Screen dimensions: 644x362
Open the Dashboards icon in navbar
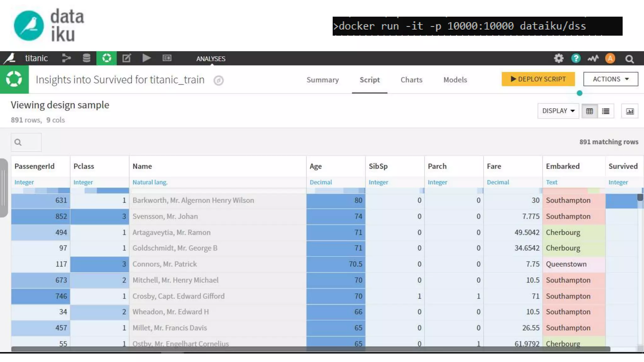pyautogui.click(x=167, y=58)
